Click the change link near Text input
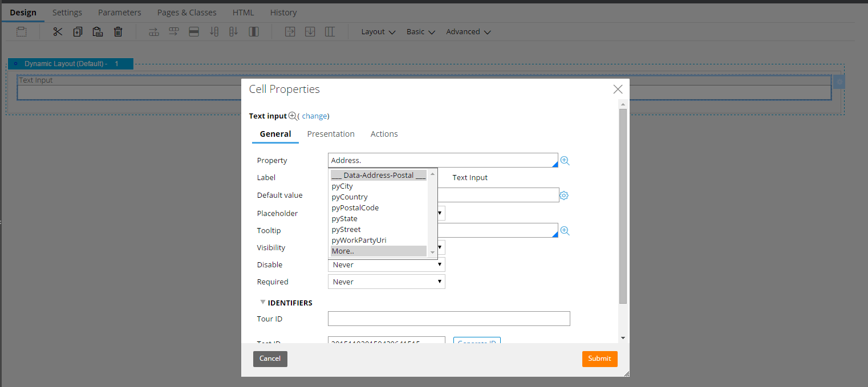868x387 pixels. [x=315, y=116]
